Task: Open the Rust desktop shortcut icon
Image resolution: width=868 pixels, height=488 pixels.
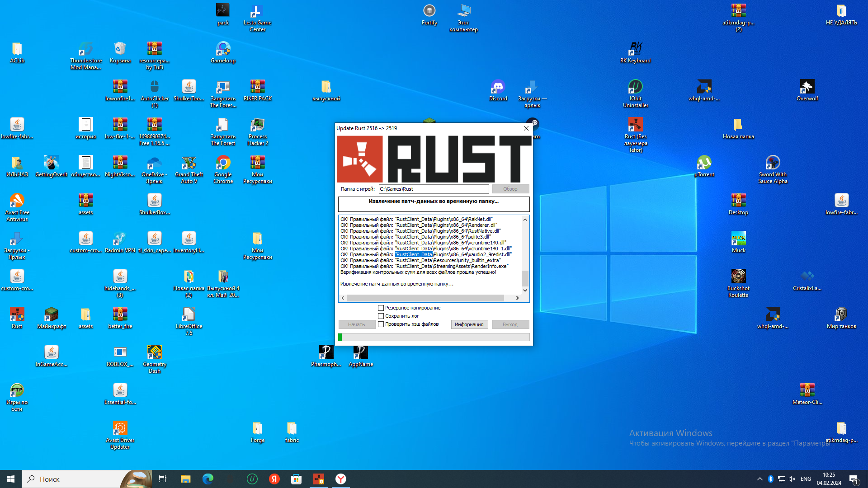Action: 17,318
